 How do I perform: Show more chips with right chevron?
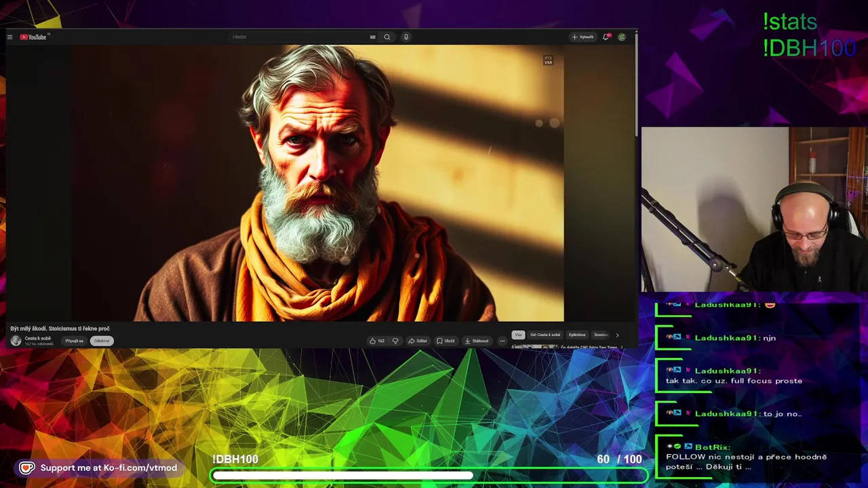617,335
